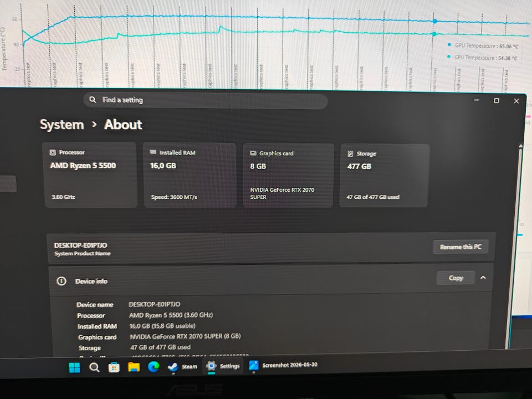Click the Device info circle icon
This screenshot has height=399, width=532.
click(x=62, y=281)
